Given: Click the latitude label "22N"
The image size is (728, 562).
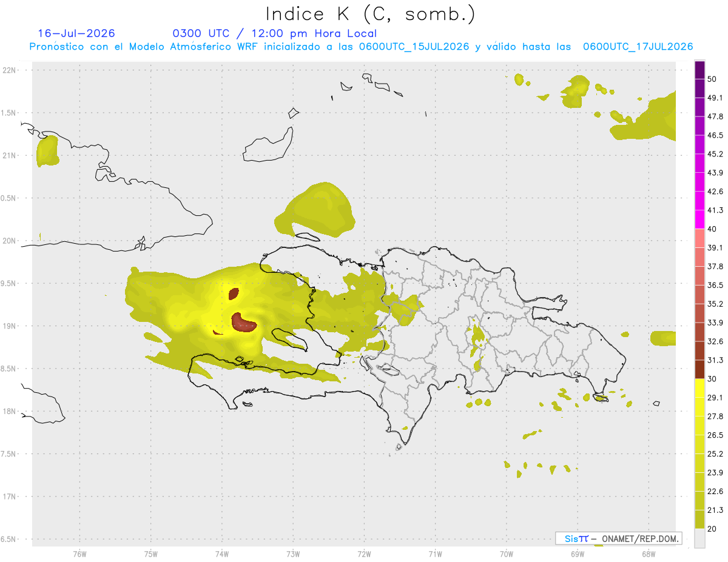Looking at the screenshot, I should (x=10, y=70).
